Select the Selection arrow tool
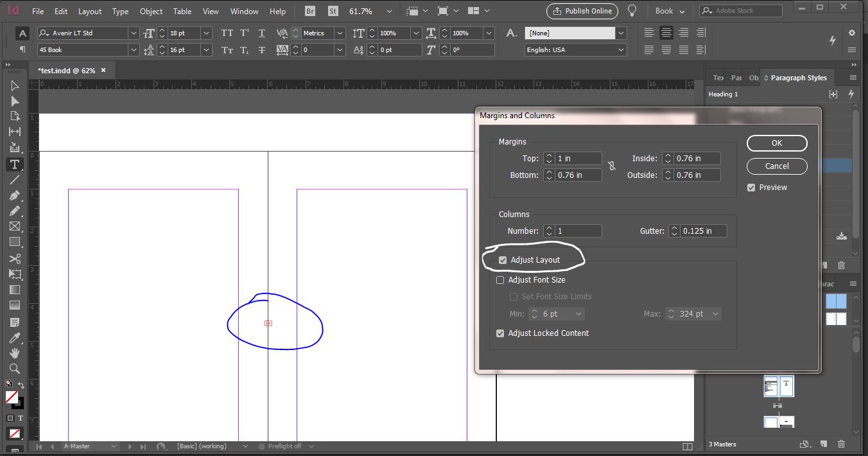This screenshot has height=456, width=868. point(14,85)
